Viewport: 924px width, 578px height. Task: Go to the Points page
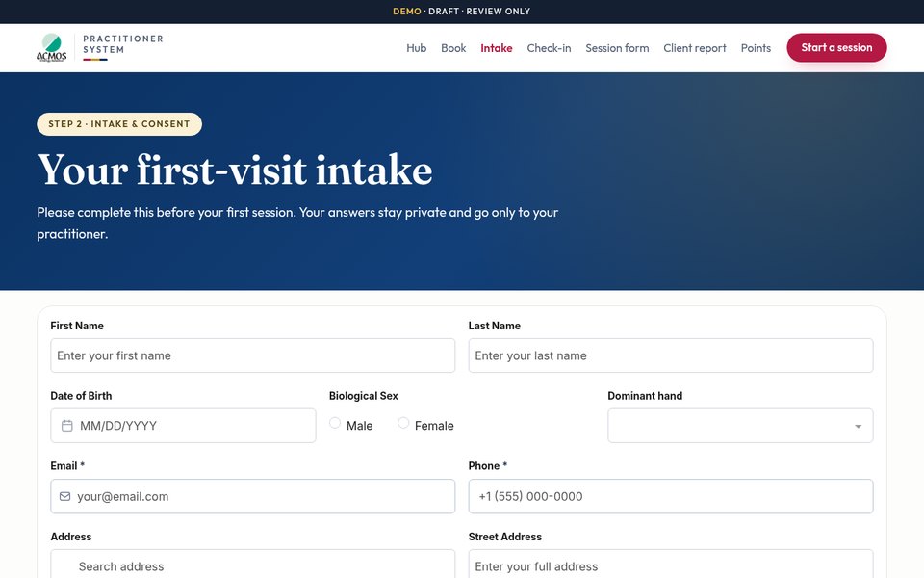tap(756, 48)
